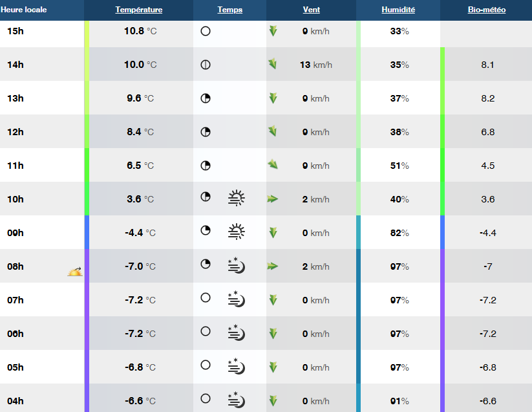Viewport: 532px width, 412px height.
Task: Open the Temps column header link
Action: click(230, 10)
